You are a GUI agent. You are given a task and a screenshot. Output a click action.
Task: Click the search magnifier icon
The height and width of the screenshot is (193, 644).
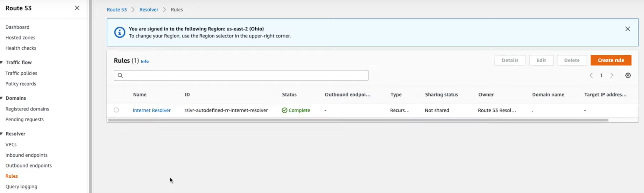tap(120, 76)
